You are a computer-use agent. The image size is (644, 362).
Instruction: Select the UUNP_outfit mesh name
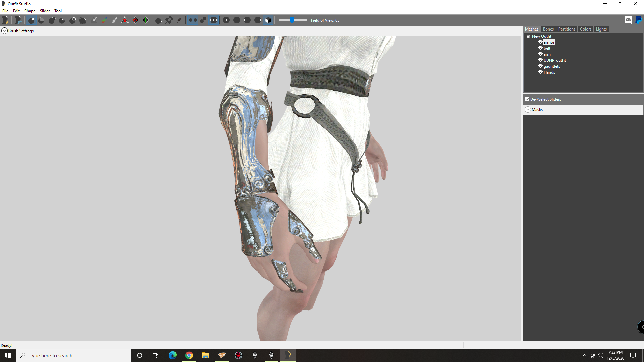(x=555, y=60)
